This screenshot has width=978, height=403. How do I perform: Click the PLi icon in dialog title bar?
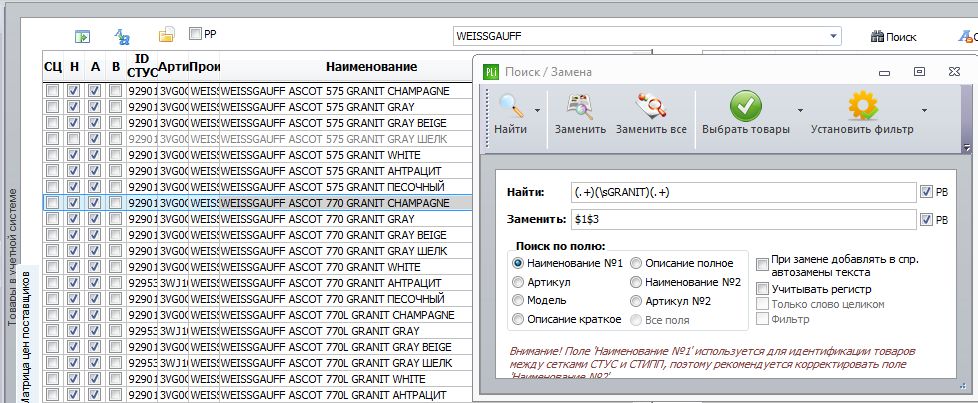(x=491, y=72)
